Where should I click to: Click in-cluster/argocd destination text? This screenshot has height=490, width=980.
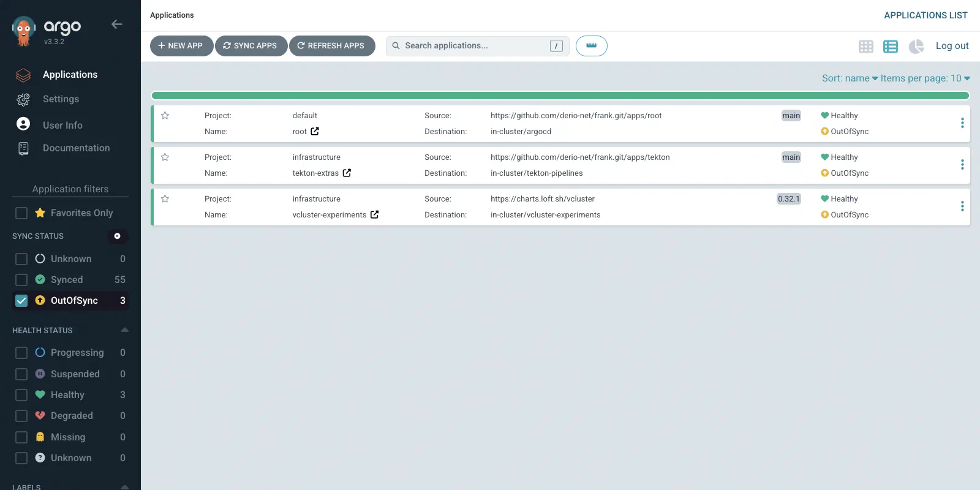point(521,132)
